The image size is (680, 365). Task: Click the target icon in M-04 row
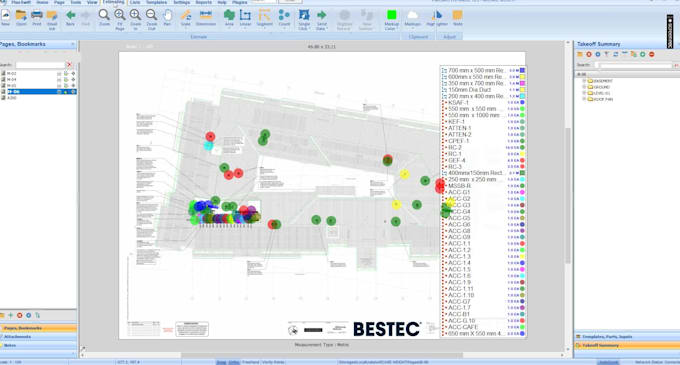pos(73,80)
